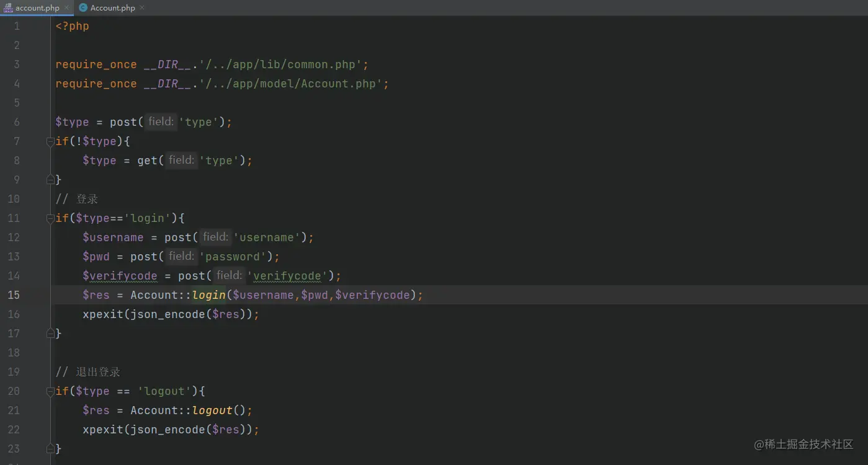868x465 pixels.
Task: Click json_encode call on line 16
Action: point(168,314)
